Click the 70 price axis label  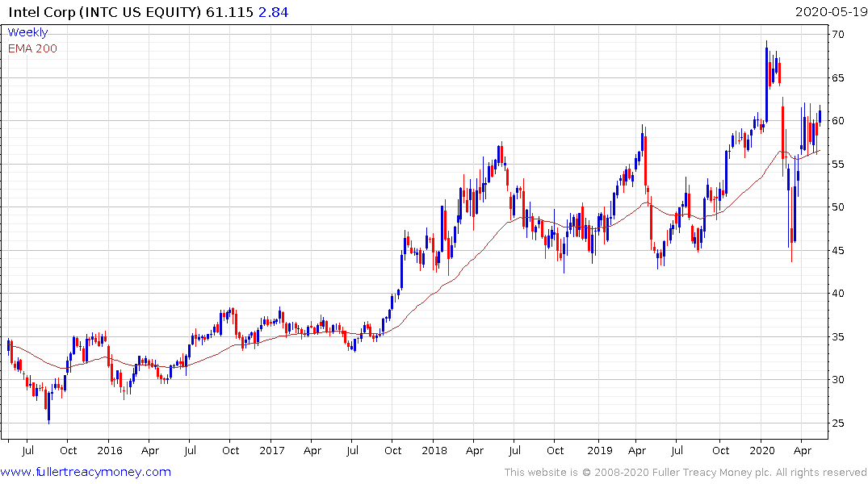point(838,35)
